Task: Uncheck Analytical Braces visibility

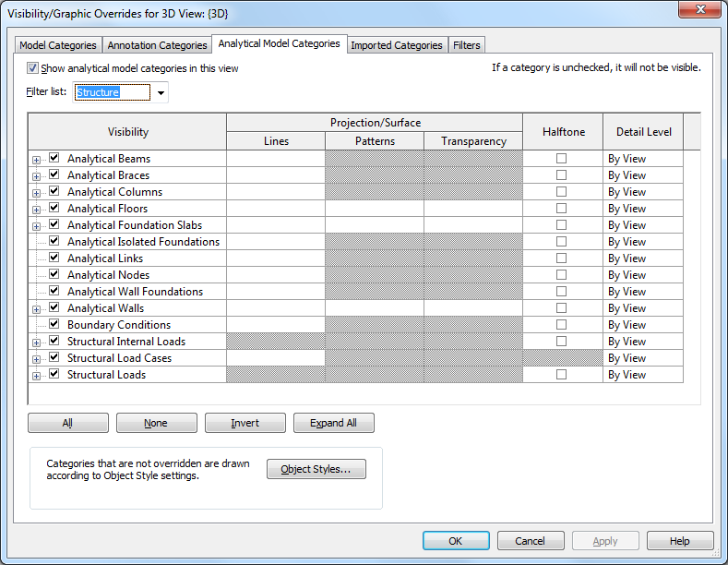Action: click(x=54, y=174)
